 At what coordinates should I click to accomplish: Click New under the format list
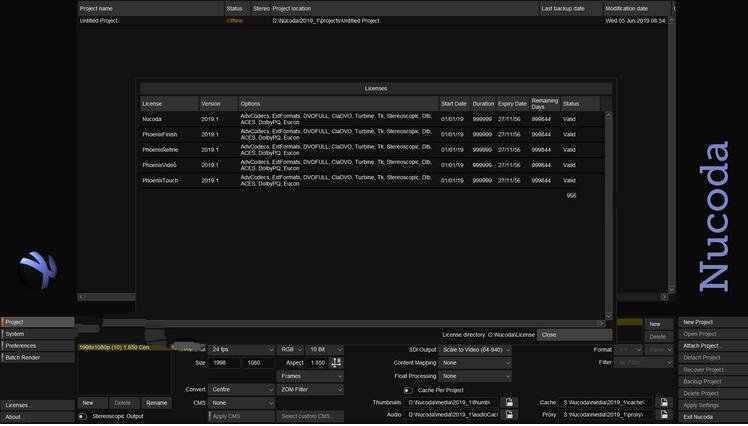tap(93, 403)
